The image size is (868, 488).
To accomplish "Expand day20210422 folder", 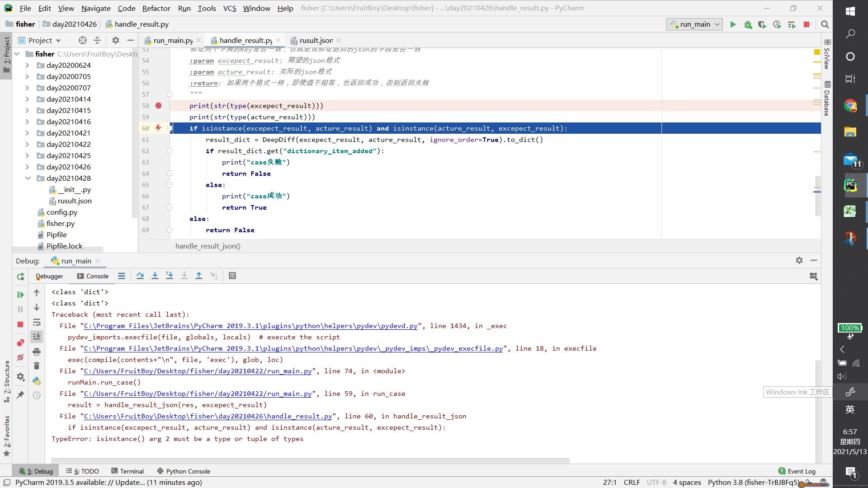I will [27, 144].
